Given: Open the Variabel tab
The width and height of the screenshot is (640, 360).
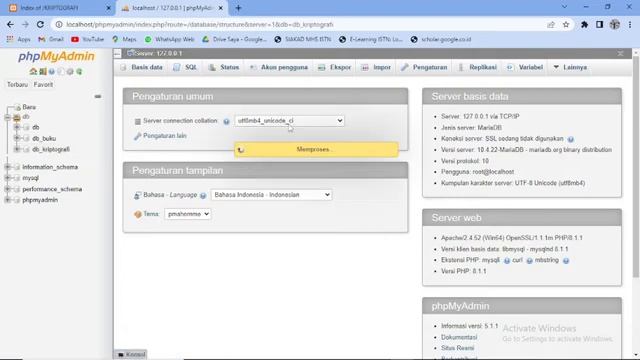Looking at the screenshot, I should coord(525,67).
